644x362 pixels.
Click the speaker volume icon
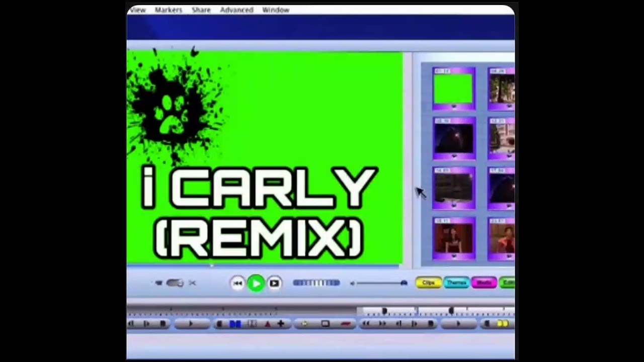pos(352,284)
